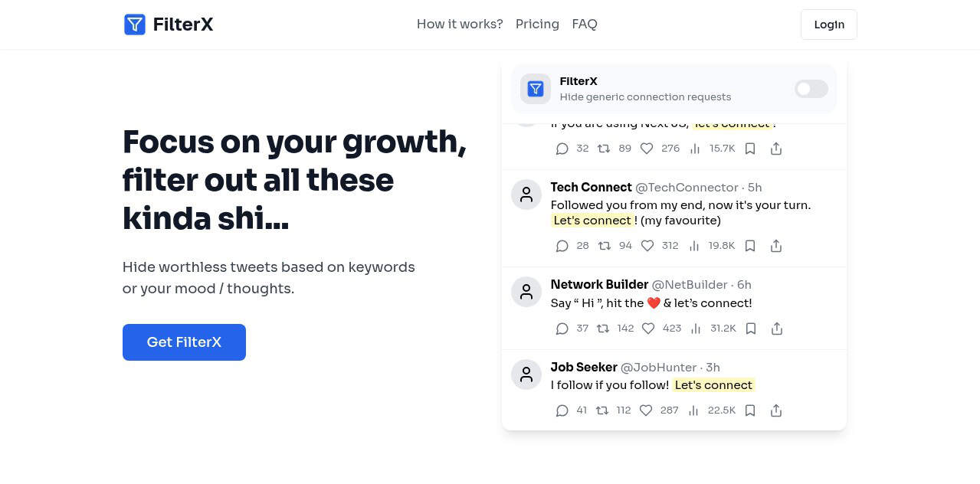Go to the Pricing nav item

point(537,25)
